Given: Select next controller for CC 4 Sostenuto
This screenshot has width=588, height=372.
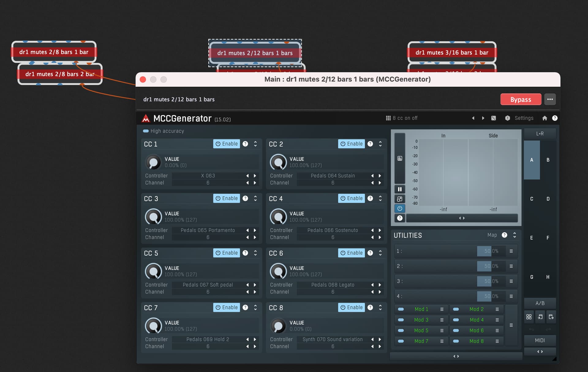Looking at the screenshot, I should tap(380, 230).
